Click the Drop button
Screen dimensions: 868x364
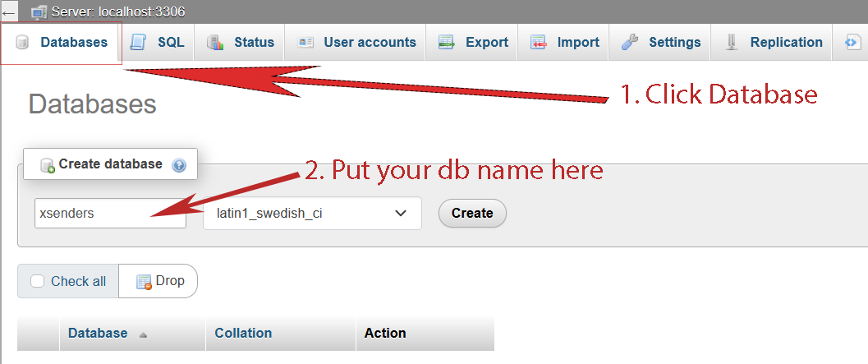[x=159, y=281]
